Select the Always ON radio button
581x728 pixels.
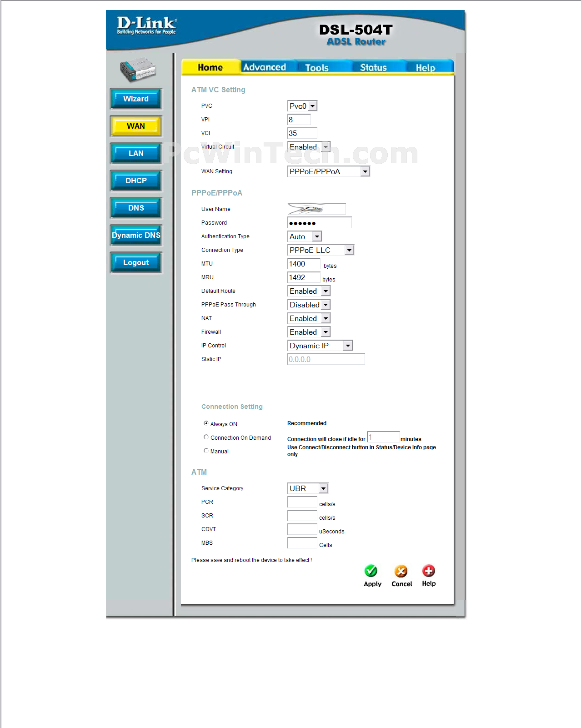pyautogui.click(x=206, y=423)
